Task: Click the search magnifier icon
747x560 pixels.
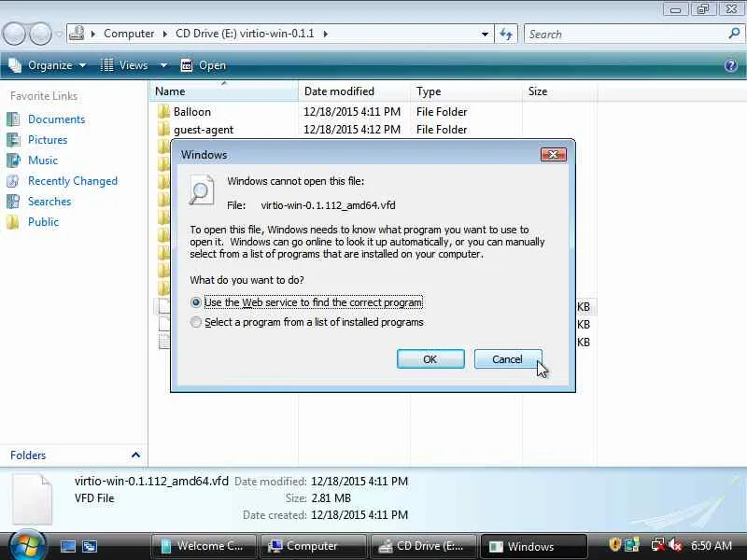Action: 734,34
